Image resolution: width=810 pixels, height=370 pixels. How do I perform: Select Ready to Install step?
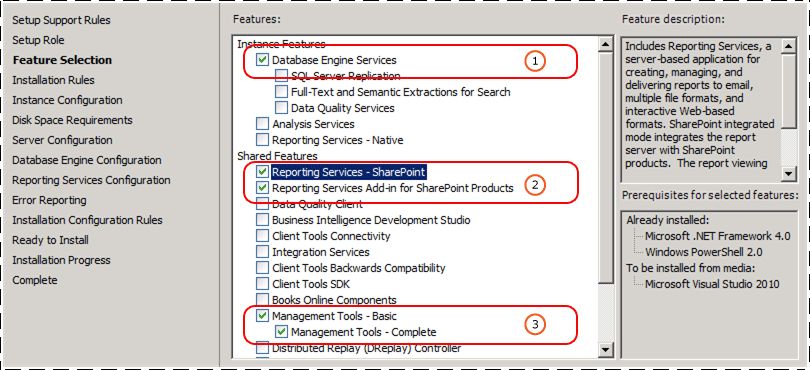[x=51, y=240]
